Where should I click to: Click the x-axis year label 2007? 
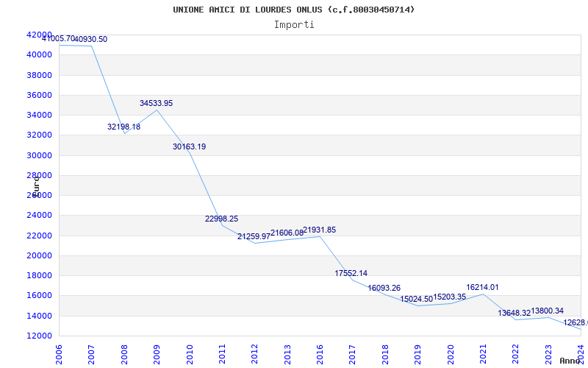(91, 355)
